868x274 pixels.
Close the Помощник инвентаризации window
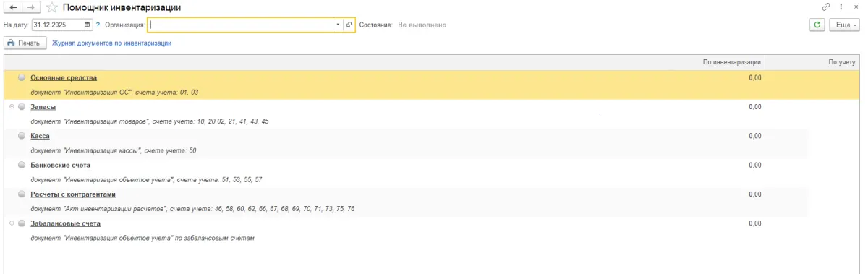856,7
